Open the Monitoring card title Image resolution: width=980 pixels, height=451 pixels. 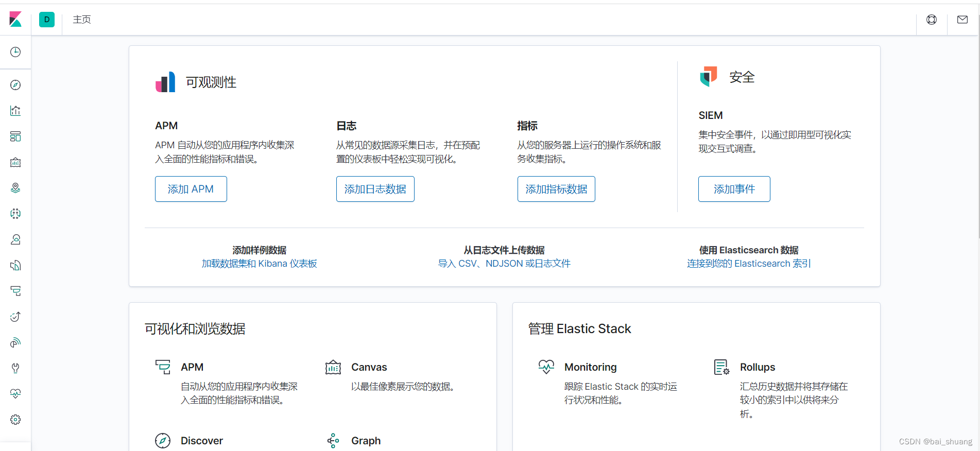coord(591,367)
